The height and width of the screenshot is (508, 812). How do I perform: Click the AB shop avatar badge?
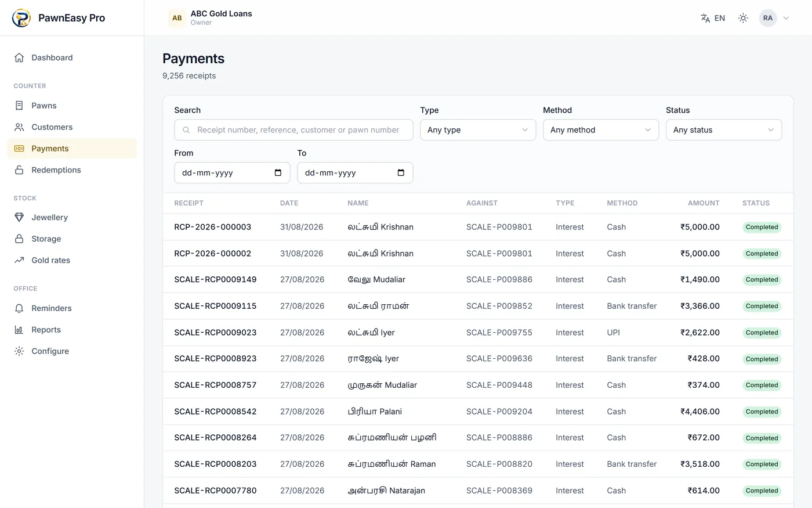(177, 18)
